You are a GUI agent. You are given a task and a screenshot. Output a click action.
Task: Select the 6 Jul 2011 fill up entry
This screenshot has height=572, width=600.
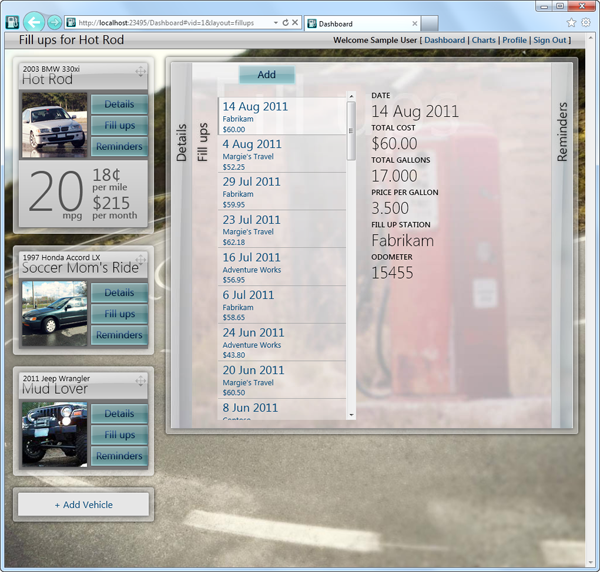(x=282, y=305)
